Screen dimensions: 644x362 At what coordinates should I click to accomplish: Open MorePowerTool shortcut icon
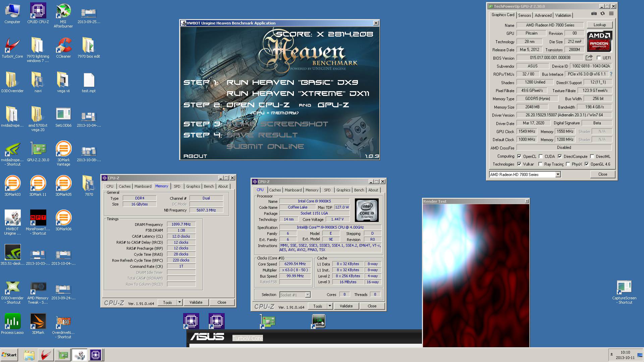click(x=38, y=223)
